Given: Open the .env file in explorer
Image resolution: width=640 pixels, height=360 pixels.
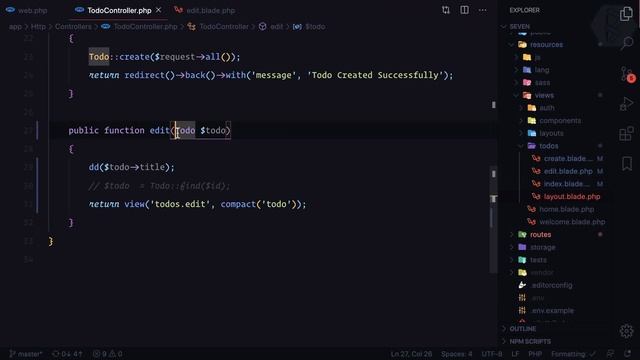Looking at the screenshot, I should (x=538, y=298).
